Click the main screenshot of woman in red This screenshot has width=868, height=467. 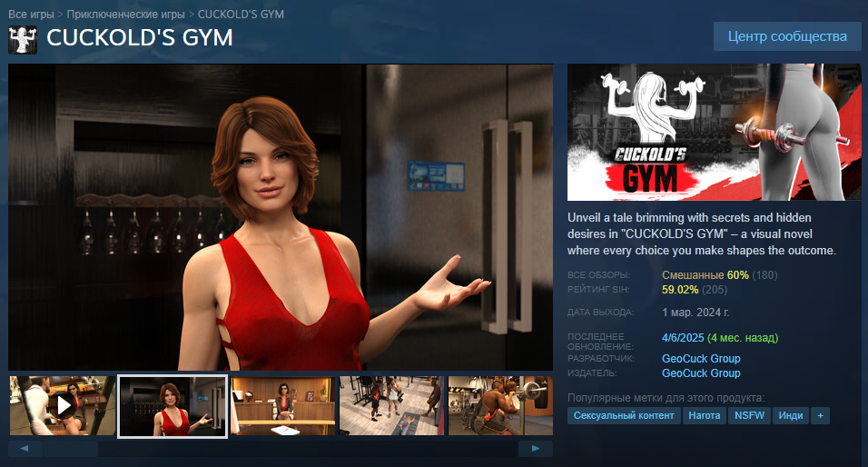(281, 217)
